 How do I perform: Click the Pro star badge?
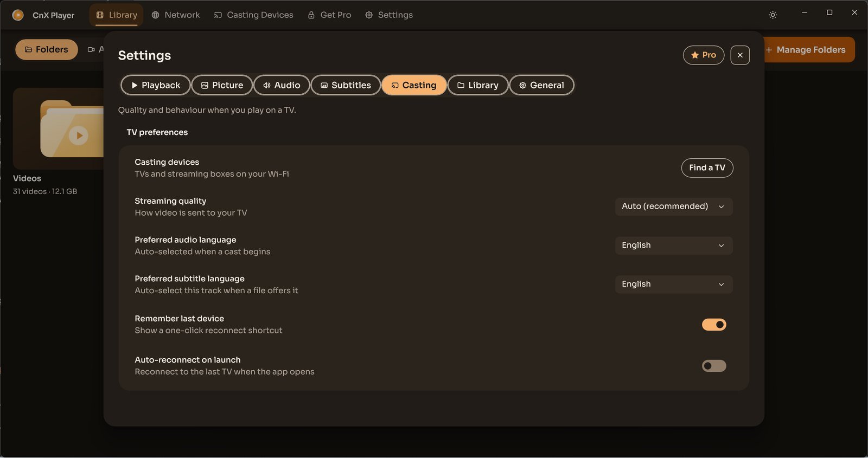703,55
